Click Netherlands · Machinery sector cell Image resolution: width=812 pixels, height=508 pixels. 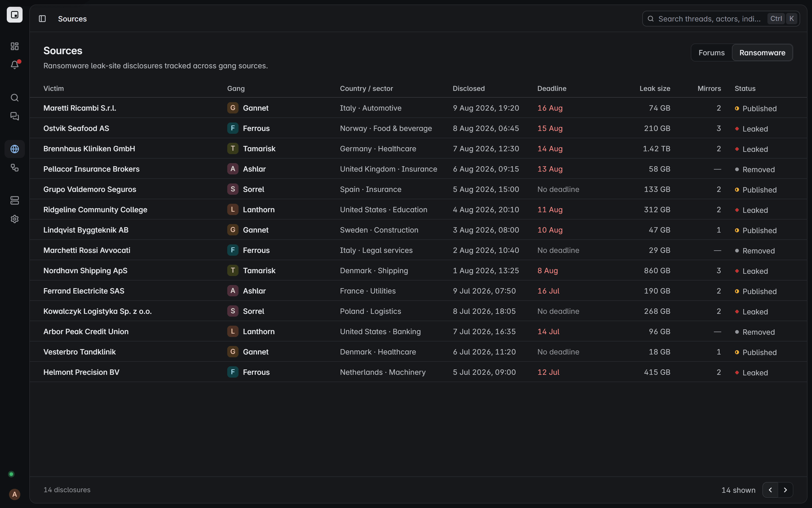[x=383, y=372]
